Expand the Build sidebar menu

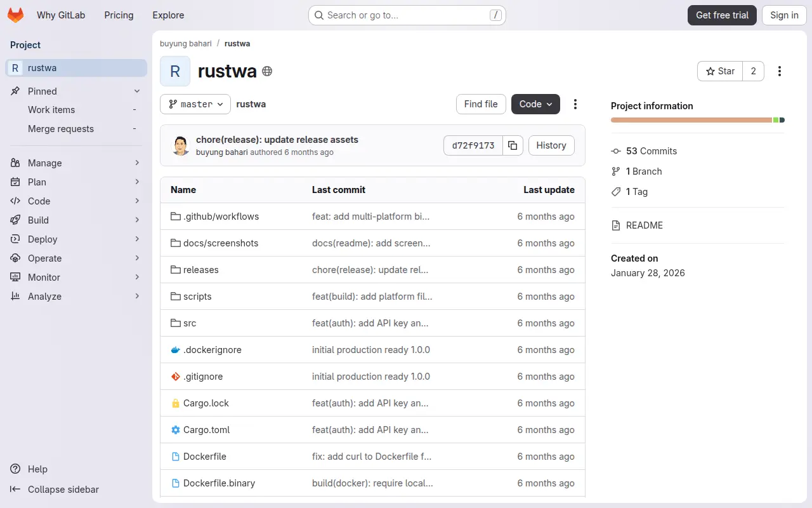coord(76,220)
